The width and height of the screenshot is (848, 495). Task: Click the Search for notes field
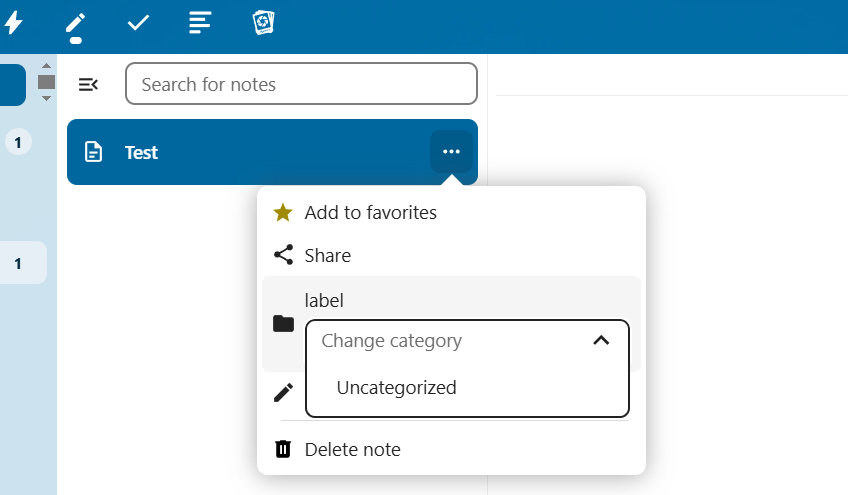(300, 84)
